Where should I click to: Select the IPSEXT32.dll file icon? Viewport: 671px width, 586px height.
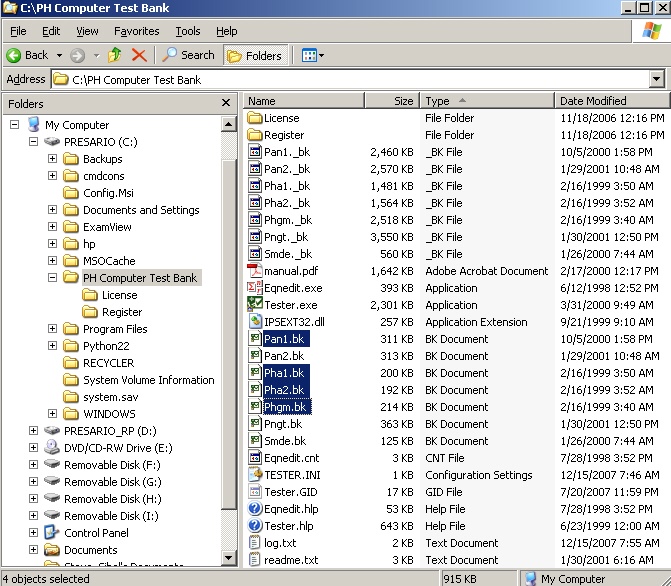coord(255,321)
